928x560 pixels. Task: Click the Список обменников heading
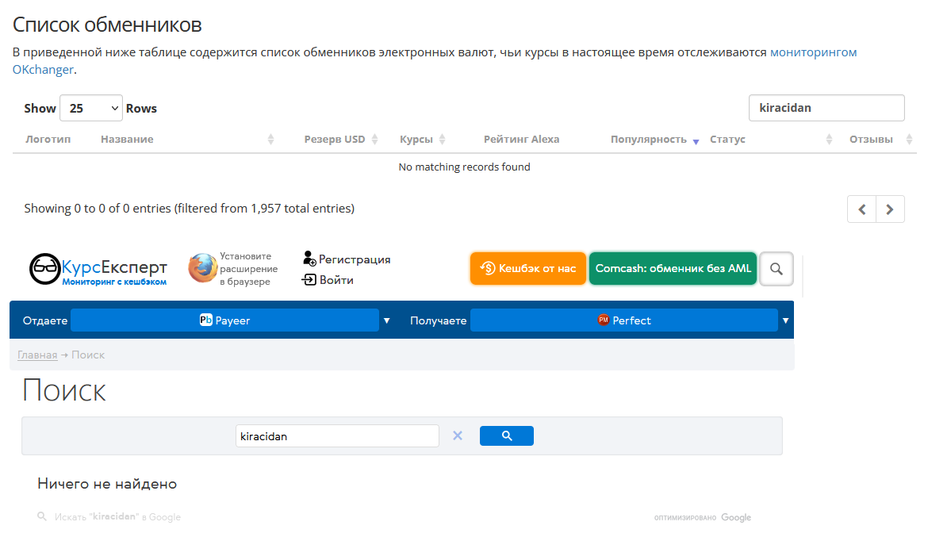107,25
